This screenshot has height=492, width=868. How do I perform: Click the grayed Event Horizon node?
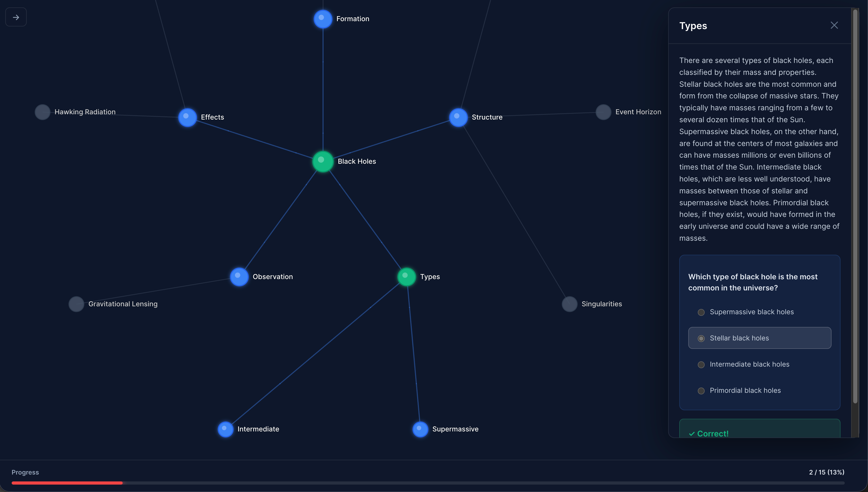pos(603,112)
